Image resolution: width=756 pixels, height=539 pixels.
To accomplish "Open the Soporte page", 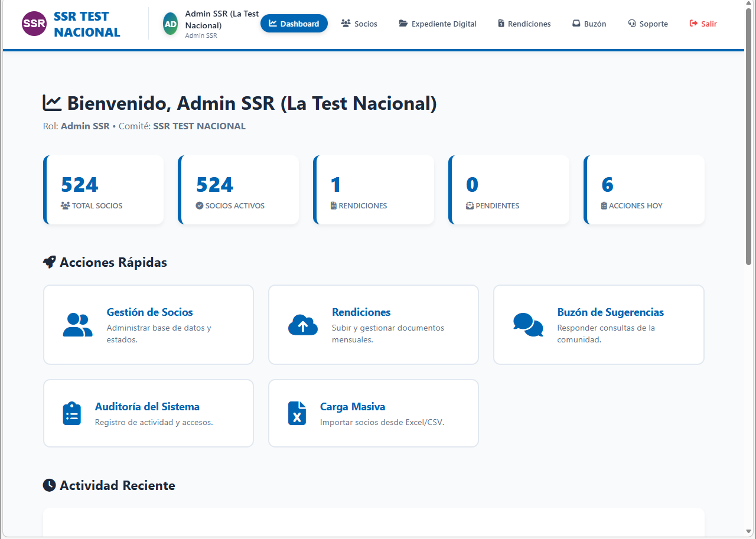I will point(647,24).
